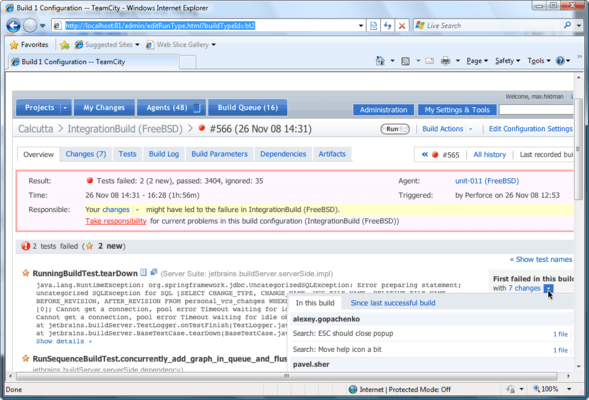Click the Calcutta breadcrumb link
Image resolution: width=589 pixels, height=400 pixels.
pos(36,129)
